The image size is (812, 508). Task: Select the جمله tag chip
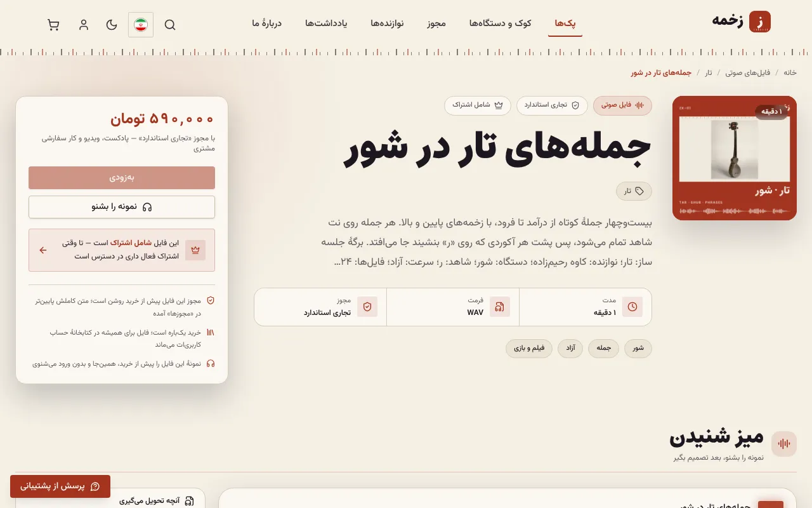coord(603,349)
